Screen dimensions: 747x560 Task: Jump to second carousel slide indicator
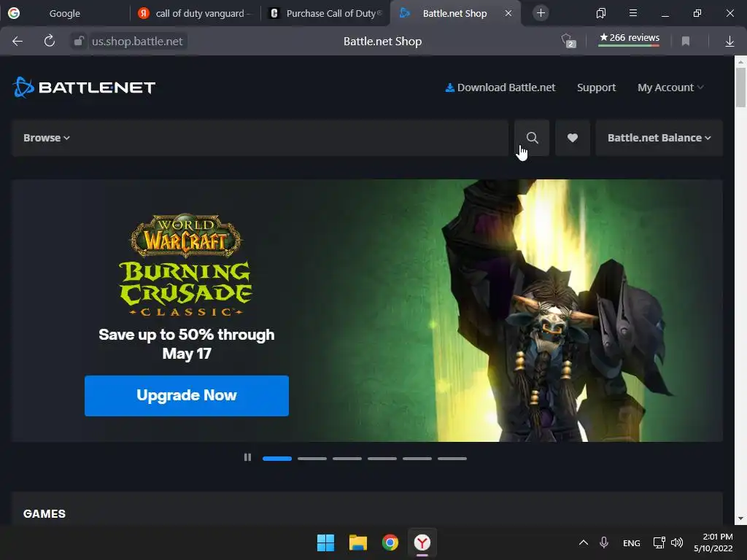point(312,459)
